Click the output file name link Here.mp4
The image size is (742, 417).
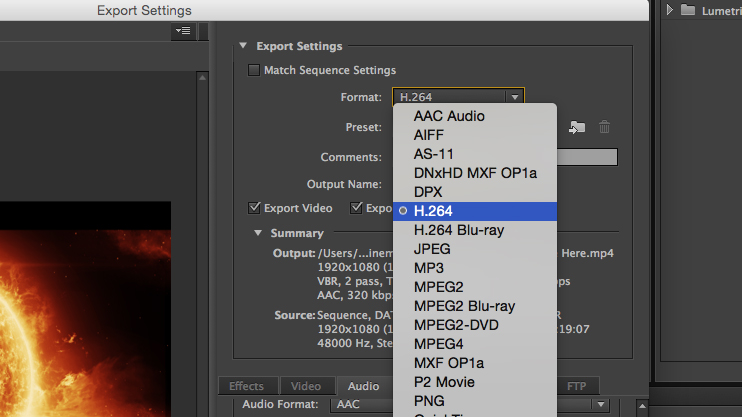pos(587,253)
